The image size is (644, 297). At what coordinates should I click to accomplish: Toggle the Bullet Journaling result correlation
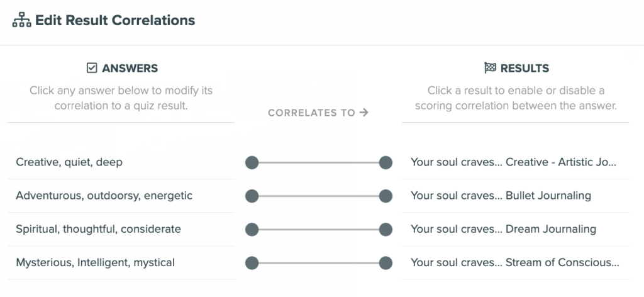pos(516,196)
